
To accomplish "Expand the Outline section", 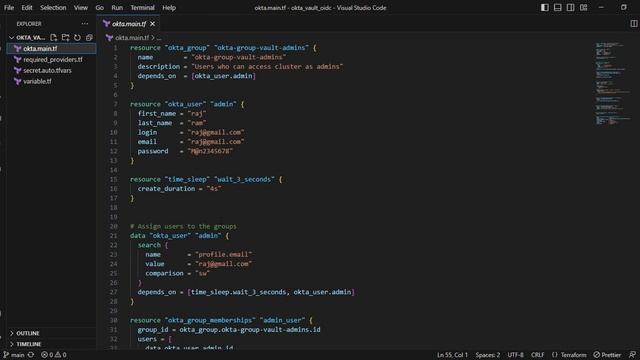I will [51, 333].
